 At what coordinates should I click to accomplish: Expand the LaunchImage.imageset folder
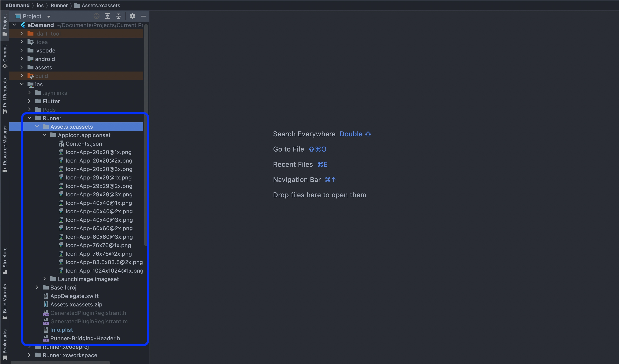click(45, 279)
